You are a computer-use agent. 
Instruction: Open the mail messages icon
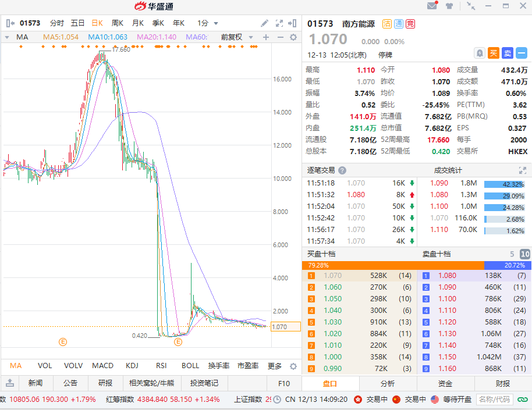tap(432, 6)
